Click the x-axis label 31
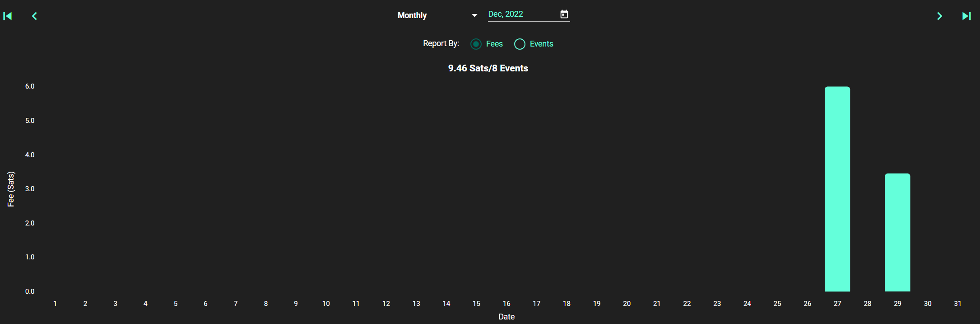This screenshot has height=324, width=980. pyautogui.click(x=957, y=304)
